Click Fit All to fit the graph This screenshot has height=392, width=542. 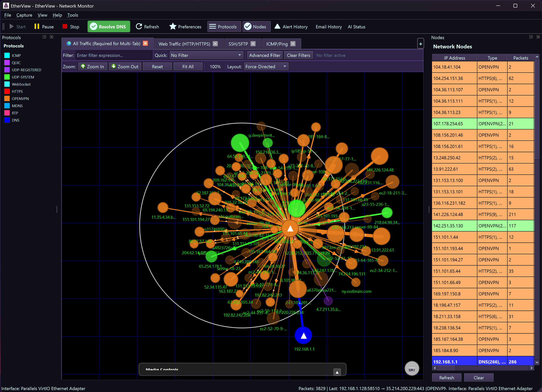pyautogui.click(x=188, y=67)
